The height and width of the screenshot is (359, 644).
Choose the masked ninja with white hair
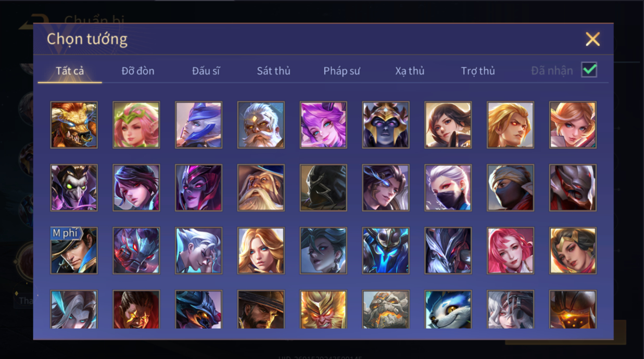pos(448,188)
